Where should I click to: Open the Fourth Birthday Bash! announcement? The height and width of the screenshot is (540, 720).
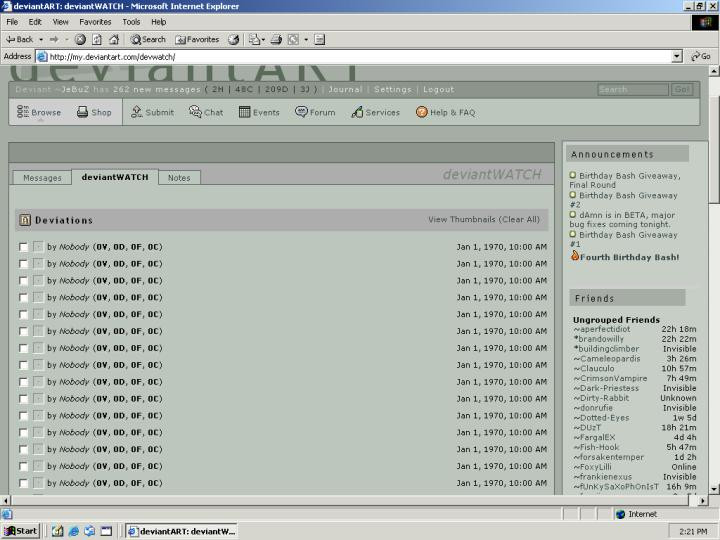coord(629,257)
